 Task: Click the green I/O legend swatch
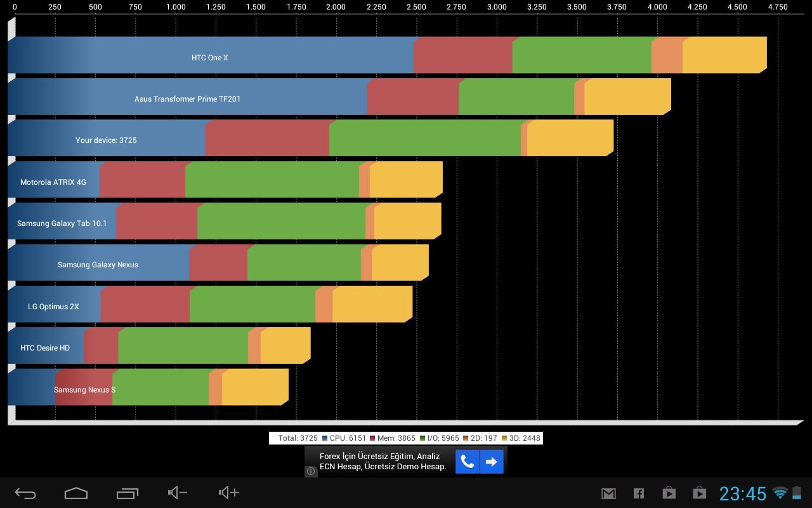click(422, 439)
